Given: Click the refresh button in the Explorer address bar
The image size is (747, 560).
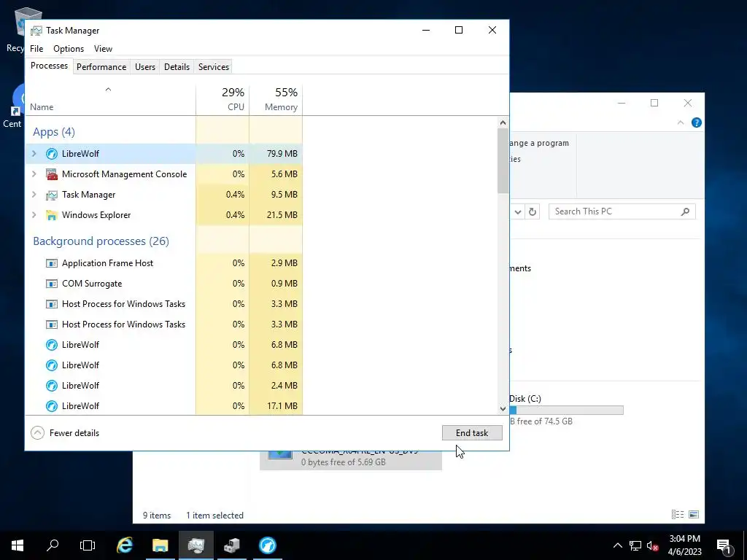Looking at the screenshot, I should 533,211.
